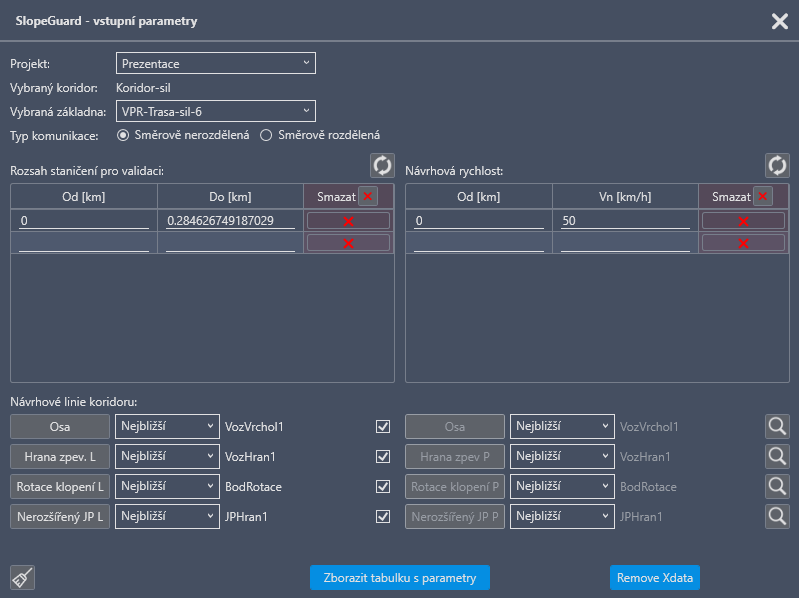Expand the Nejbližší dropdown next to Osa

click(x=167, y=427)
